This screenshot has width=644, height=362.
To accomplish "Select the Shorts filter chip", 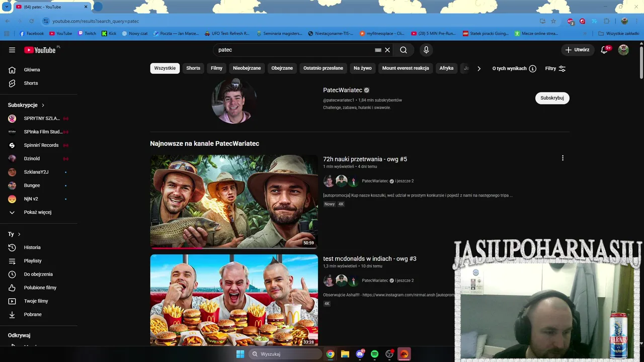I will pyautogui.click(x=193, y=68).
